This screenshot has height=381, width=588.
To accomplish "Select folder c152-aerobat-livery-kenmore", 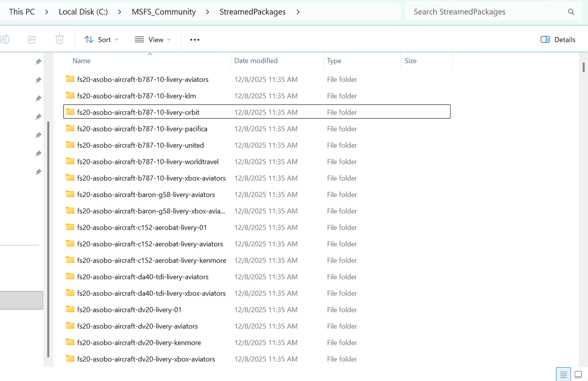I will coord(257,260).
